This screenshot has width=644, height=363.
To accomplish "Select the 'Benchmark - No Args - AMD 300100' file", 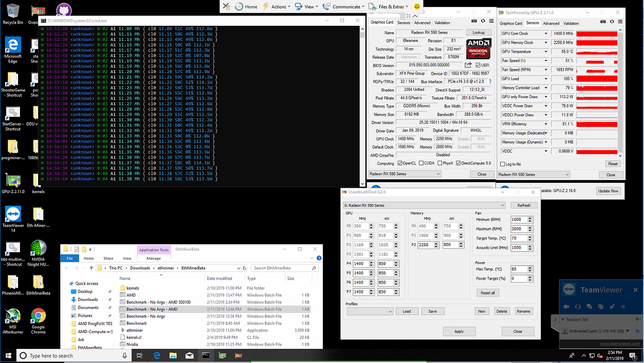I will pyautogui.click(x=159, y=302).
